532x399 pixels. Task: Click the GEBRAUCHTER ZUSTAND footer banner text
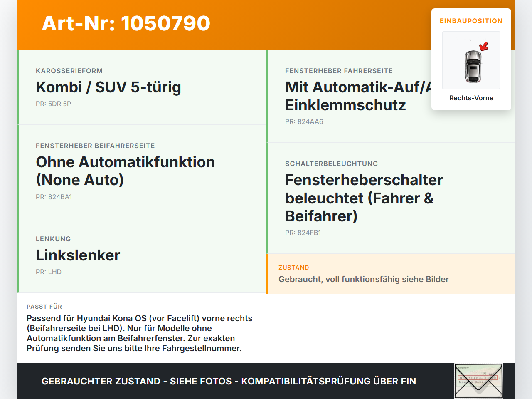229,381
